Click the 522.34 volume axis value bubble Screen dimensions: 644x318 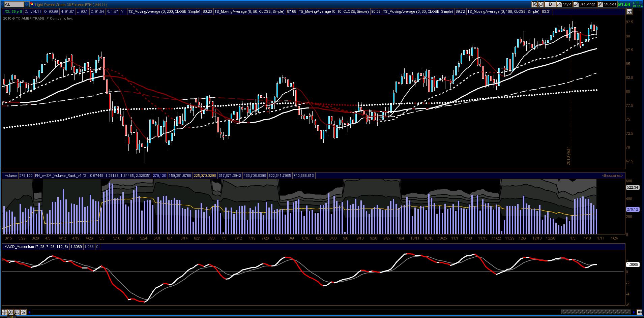[633, 187]
